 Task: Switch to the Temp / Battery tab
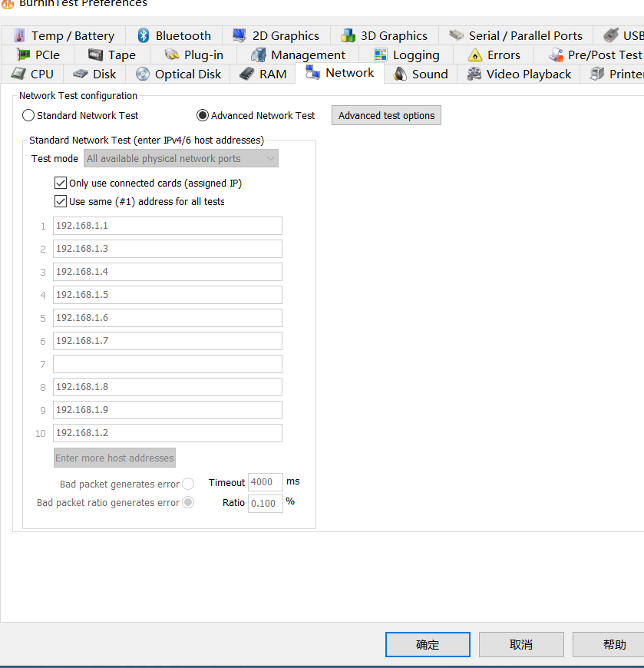pos(64,35)
